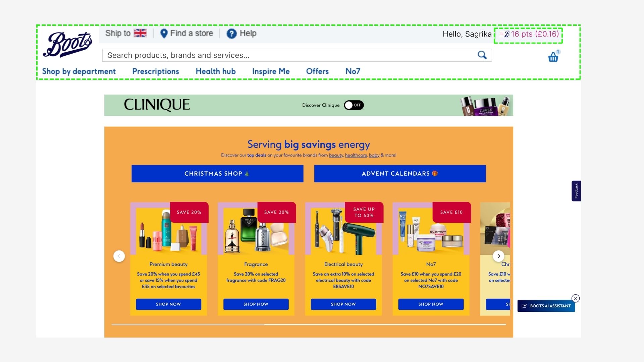The height and width of the screenshot is (362, 644).
Task: Click the UK flag icon
Action: [x=140, y=33]
